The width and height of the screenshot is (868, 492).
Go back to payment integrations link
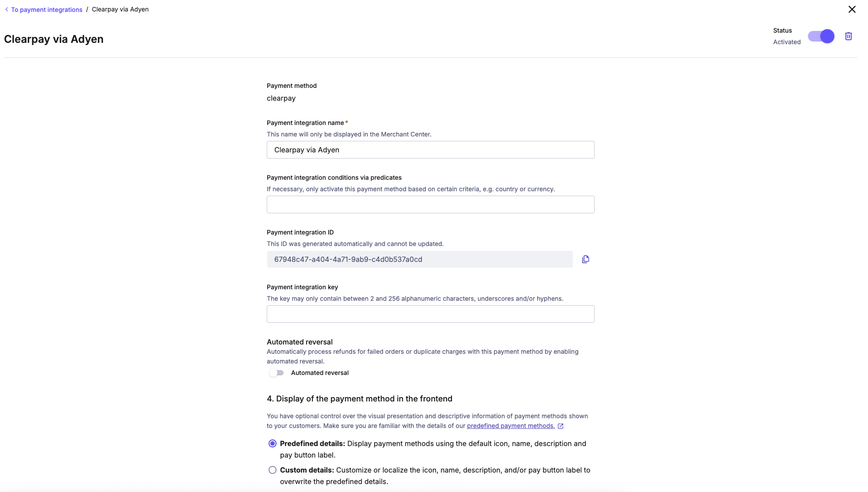pos(46,10)
